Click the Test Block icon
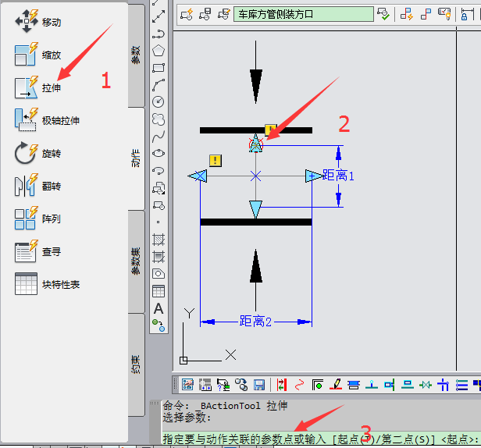The height and width of the screenshot is (448, 481). [383, 14]
